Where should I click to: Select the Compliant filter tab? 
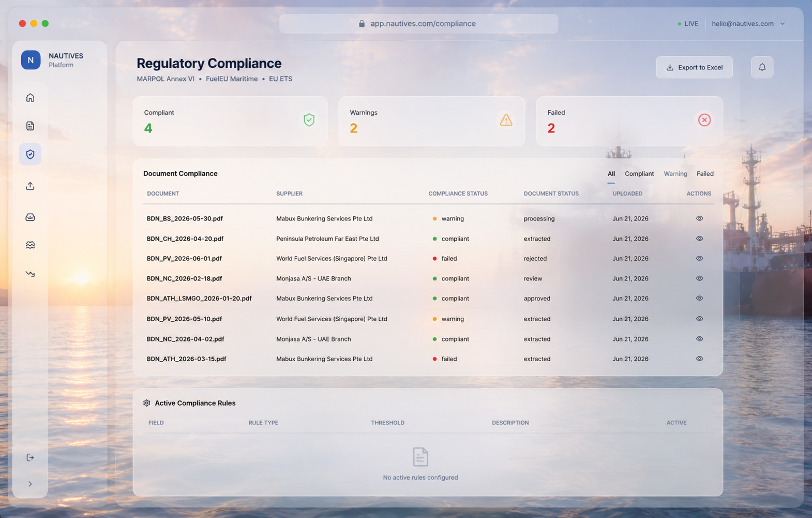[x=639, y=174]
